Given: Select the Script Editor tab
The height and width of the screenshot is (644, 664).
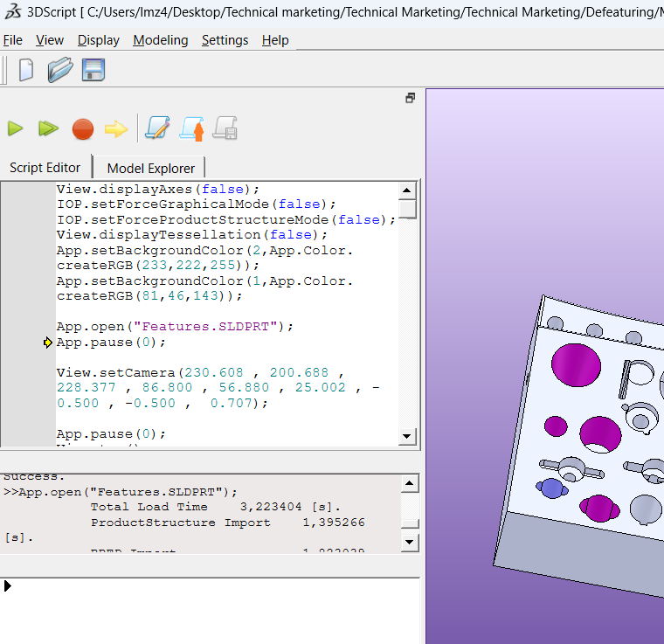Looking at the screenshot, I should click(x=45, y=168).
